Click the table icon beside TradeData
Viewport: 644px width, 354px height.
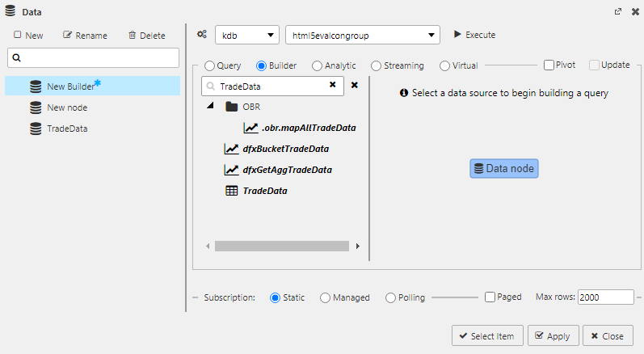click(230, 191)
